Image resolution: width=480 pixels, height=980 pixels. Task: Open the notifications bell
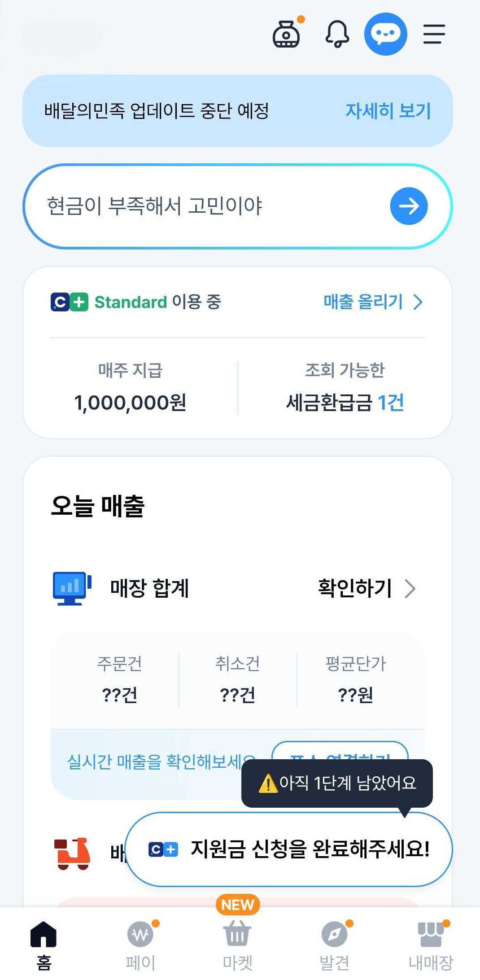point(337,34)
